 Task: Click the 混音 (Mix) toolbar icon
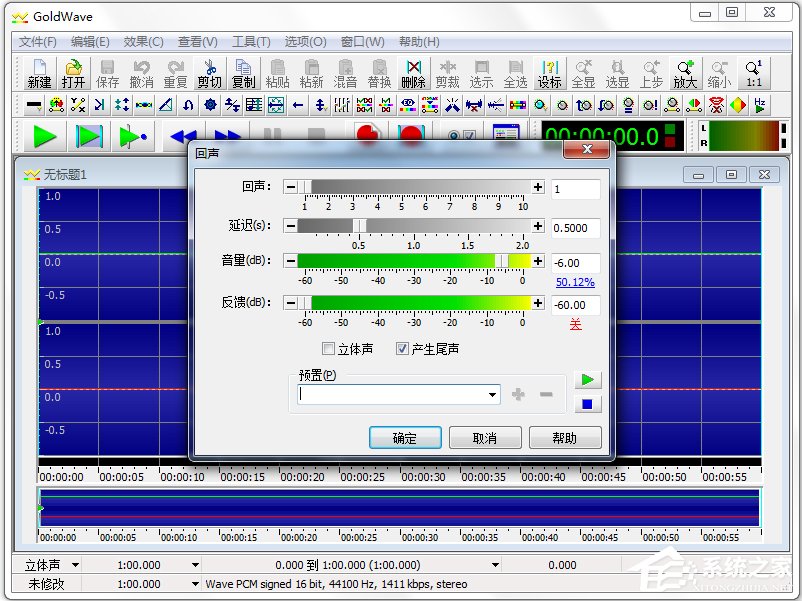click(x=345, y=74)
